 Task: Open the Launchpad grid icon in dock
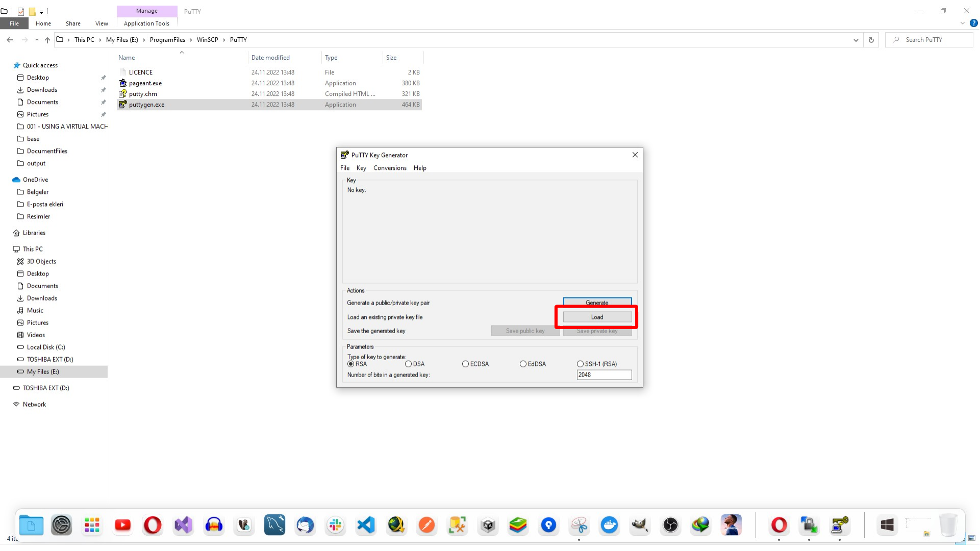tap(92, 525)
